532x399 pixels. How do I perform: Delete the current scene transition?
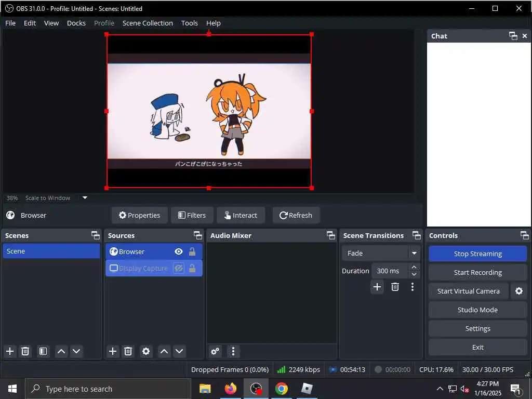395,287
